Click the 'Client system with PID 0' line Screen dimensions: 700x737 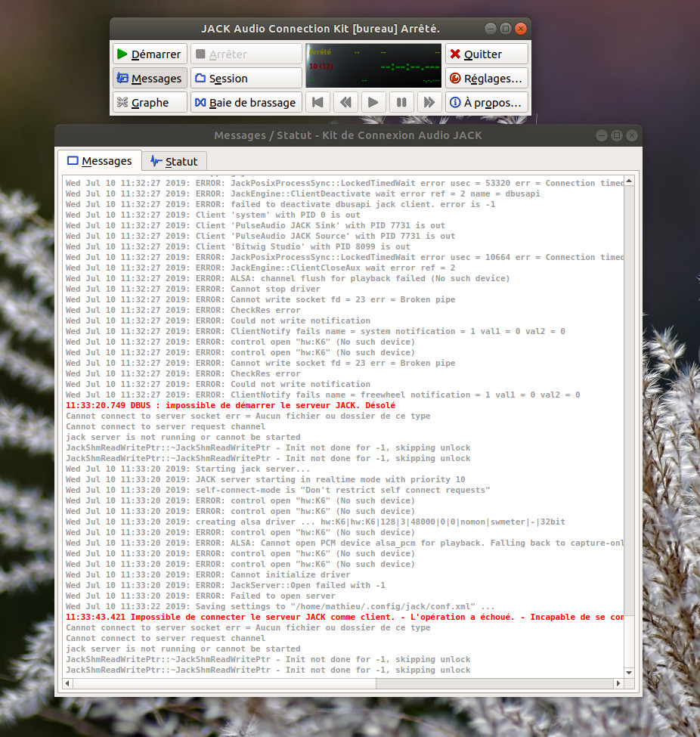click(x=213, y=215)
